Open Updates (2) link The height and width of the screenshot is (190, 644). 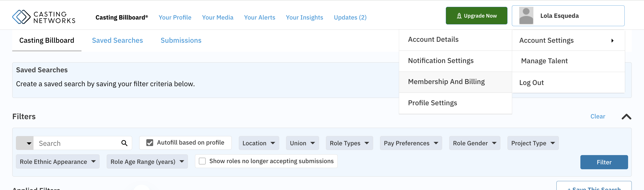pos(350,17)
